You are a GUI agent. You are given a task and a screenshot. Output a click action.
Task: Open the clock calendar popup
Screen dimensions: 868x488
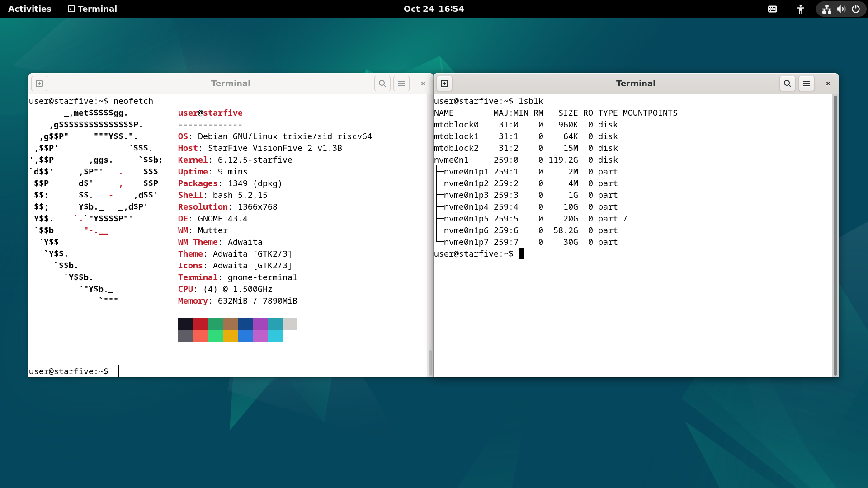point(434,9)
